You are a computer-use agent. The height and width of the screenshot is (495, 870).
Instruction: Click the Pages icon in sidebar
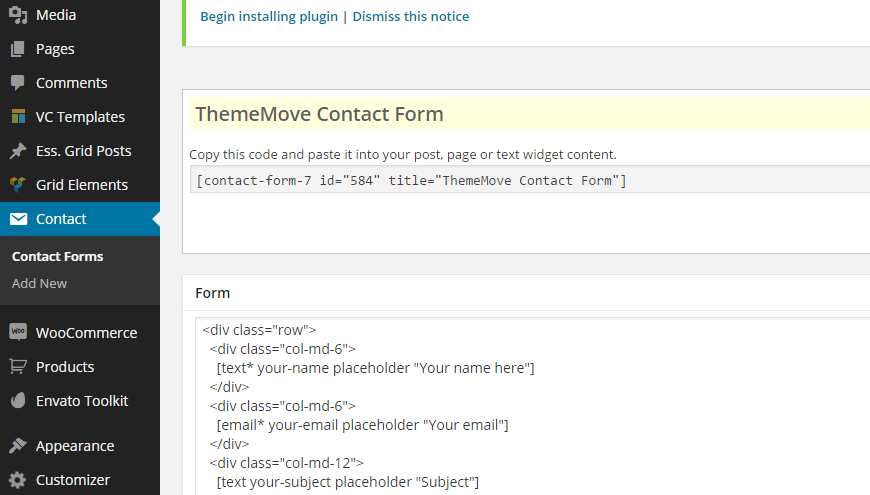click(17, 49)
